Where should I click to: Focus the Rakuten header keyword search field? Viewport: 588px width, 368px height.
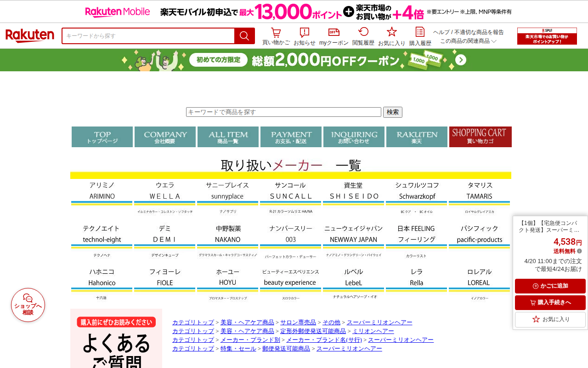pos(148,36)
